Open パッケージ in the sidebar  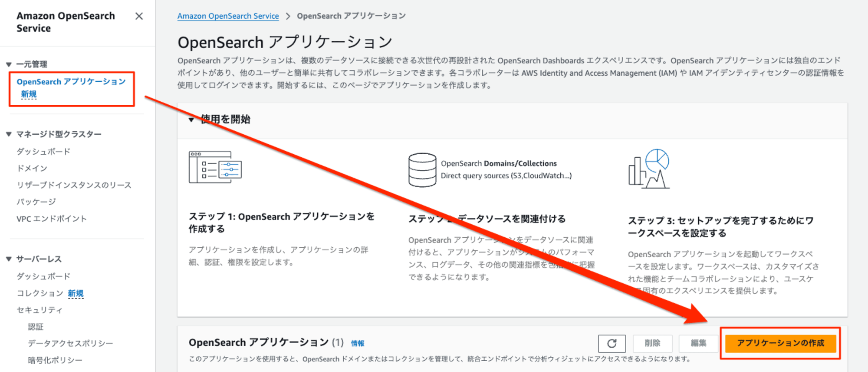(x=36, y=202)
